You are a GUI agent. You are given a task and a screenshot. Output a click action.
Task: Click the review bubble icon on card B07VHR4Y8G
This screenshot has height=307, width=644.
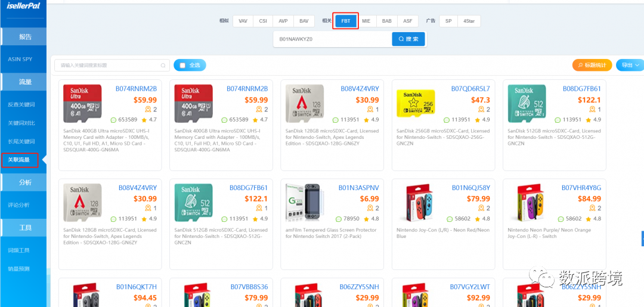pos(561,219)
